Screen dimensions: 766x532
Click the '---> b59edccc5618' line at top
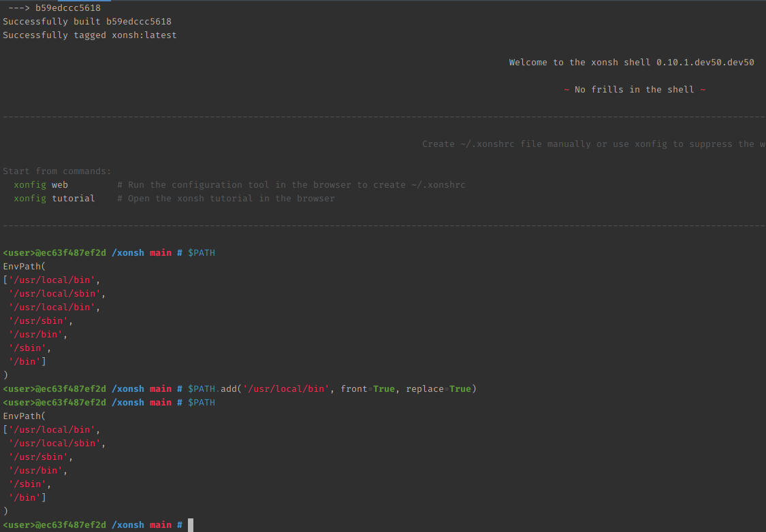point(54,7)
